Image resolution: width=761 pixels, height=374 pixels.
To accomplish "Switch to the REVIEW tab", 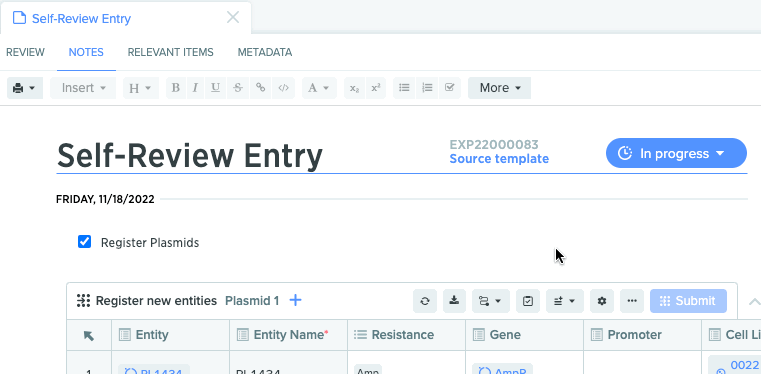I will click(25, 52).
